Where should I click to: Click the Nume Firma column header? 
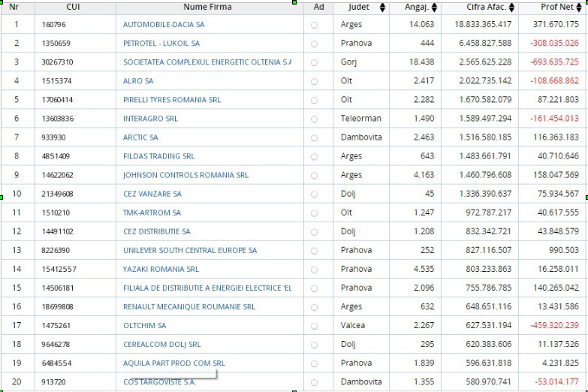[207, 8]
